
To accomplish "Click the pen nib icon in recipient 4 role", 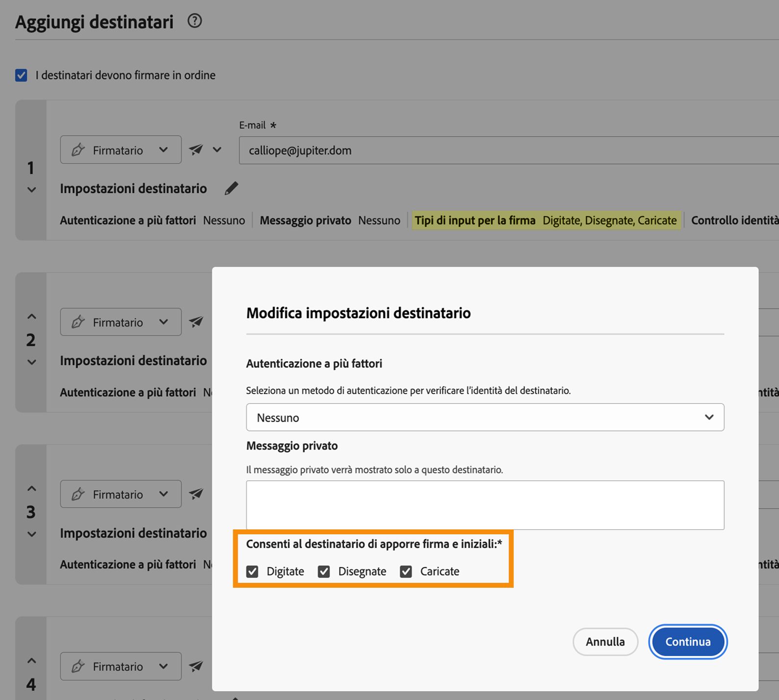I will pyautogui.click(x=78, y=666).
